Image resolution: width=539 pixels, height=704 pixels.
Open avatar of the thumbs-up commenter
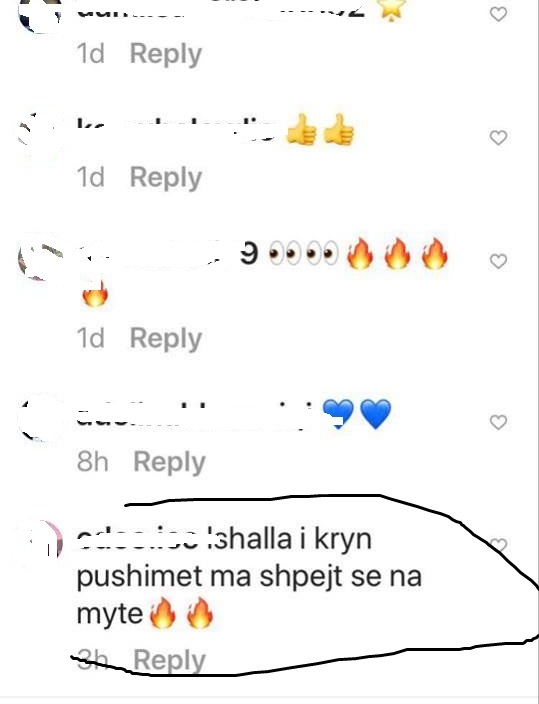click(40, 135)
